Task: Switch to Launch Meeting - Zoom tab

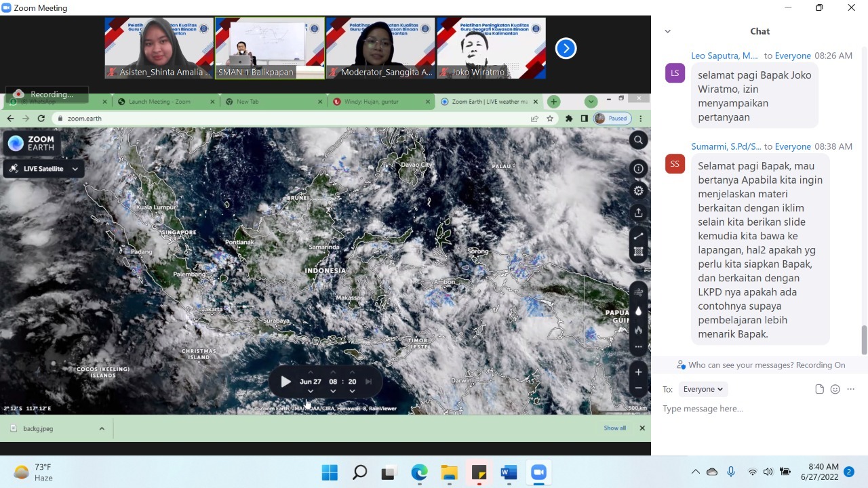Action: (x=165, y=102)
